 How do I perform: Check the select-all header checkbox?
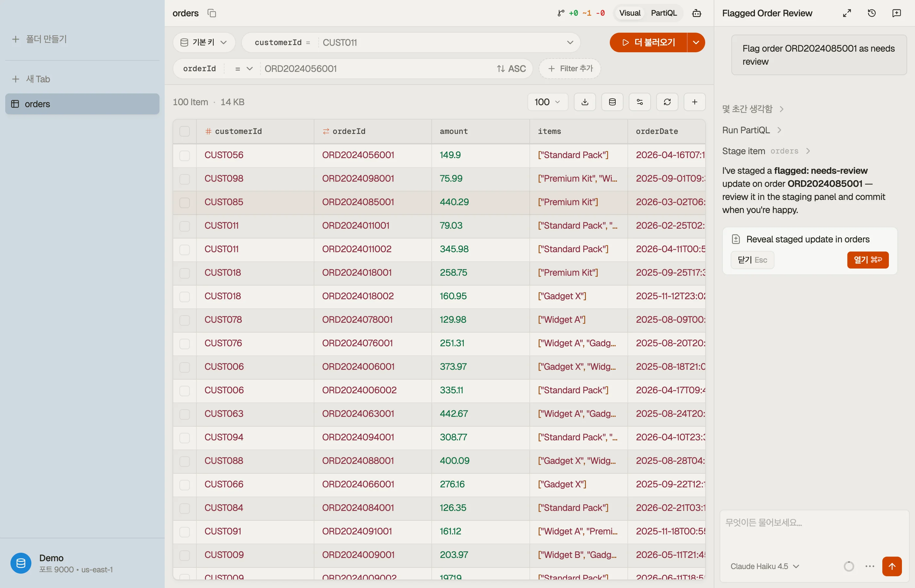[x=184, y=131]
